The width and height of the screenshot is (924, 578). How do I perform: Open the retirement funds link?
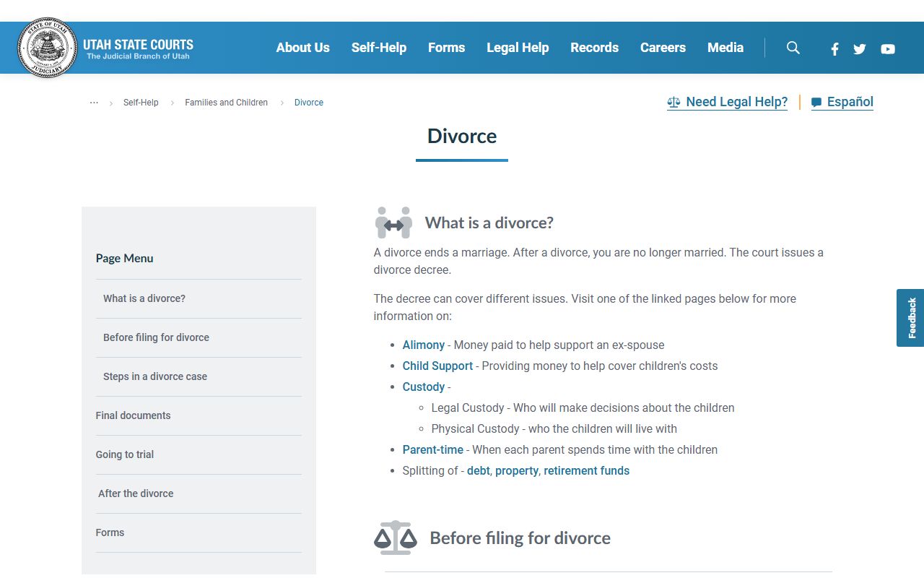pos(586,471)
